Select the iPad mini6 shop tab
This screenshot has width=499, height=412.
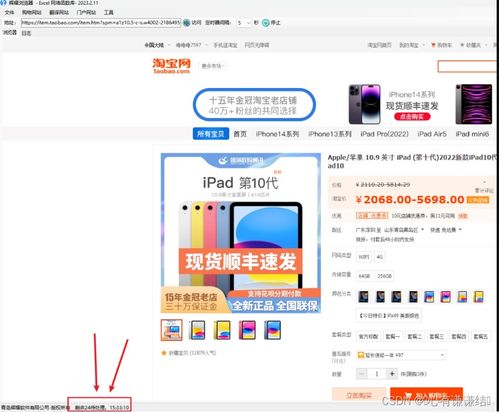[472, 134]
